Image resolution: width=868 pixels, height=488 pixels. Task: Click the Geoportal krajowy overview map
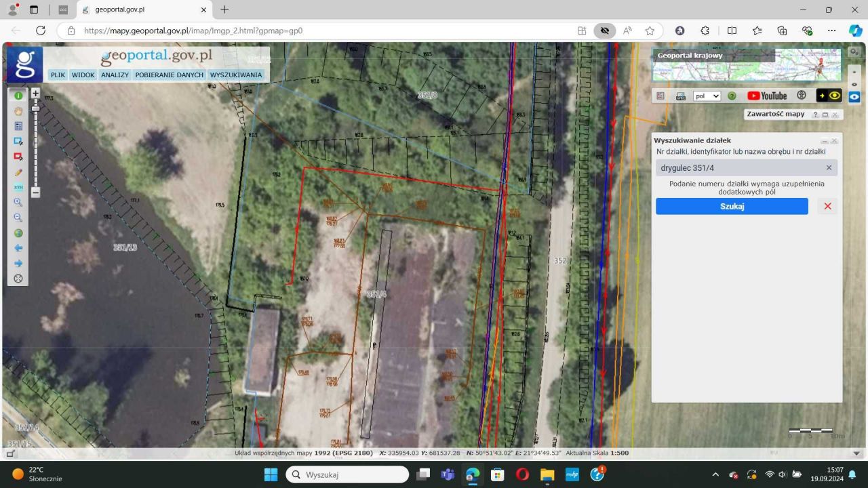coord(747,64)
